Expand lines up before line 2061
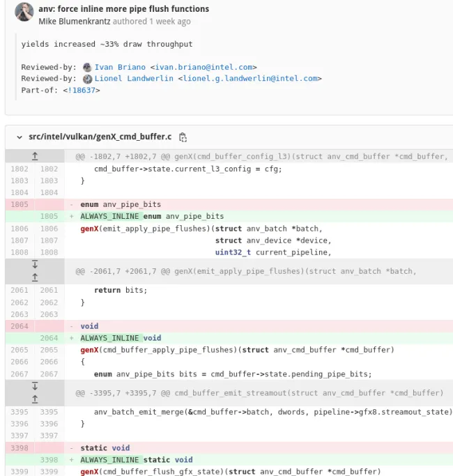 pyautogui.click(x=35, y=277)
